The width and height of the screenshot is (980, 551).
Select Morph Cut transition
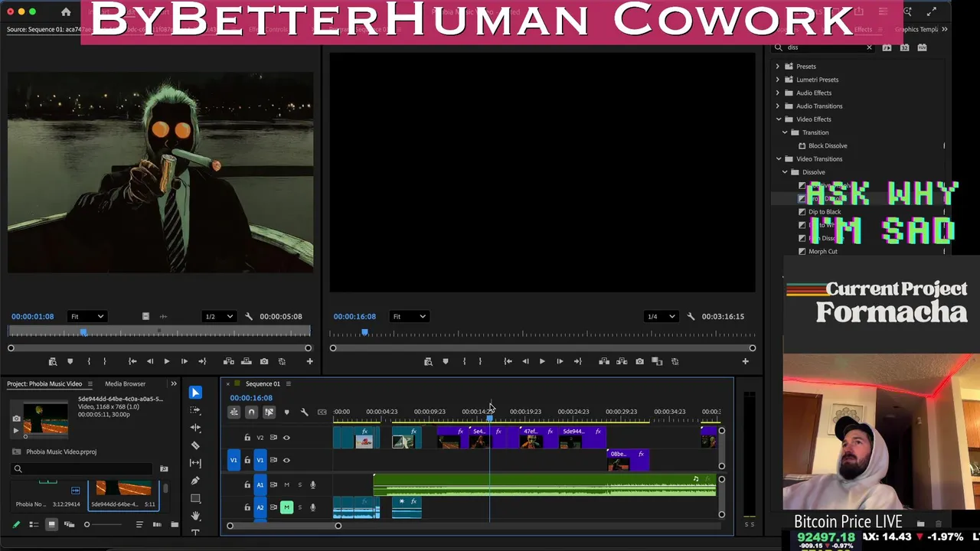(823, 252)
